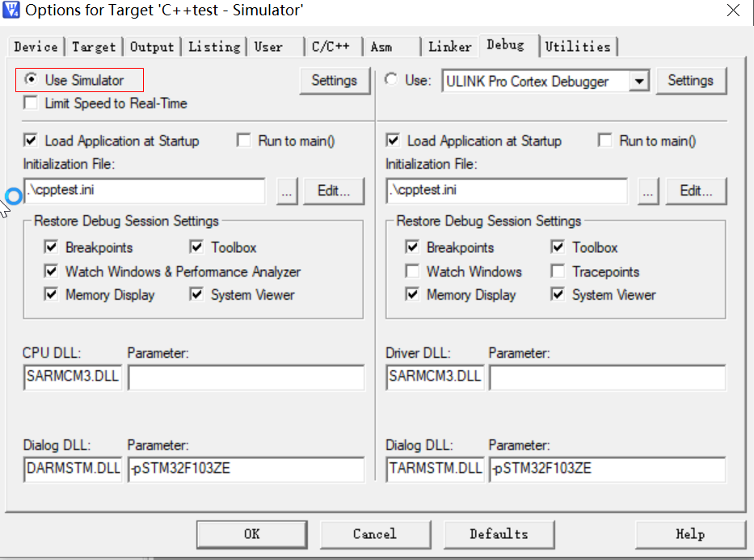Click simulator Initialization File field
The image size is (754, 560).
145,191
